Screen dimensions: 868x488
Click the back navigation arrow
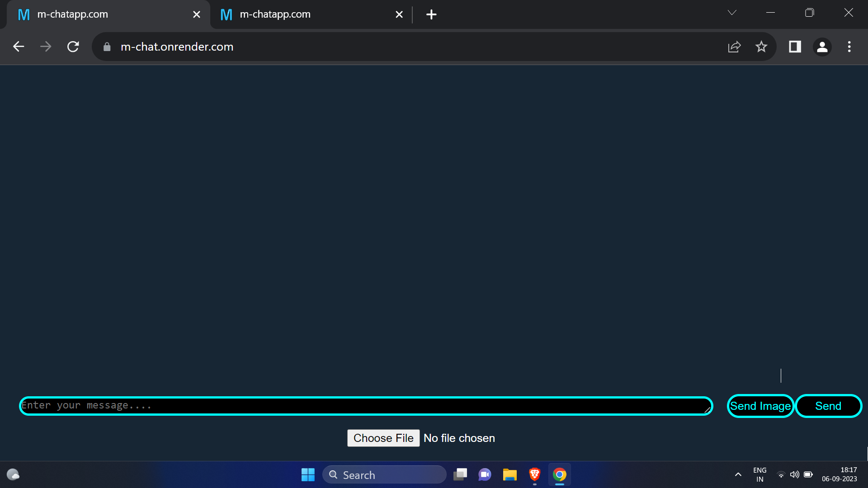[x=19, y=47]
